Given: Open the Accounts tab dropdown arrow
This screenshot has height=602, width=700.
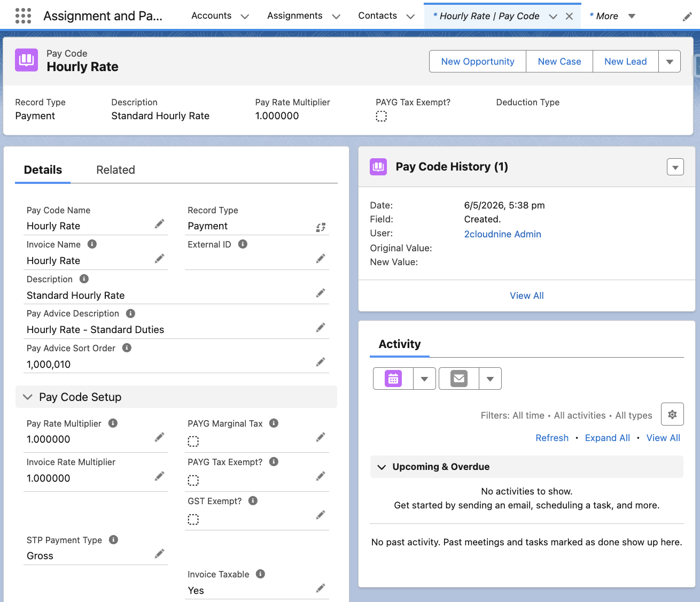Looking at the screenshot, I should click(x=245, y=17).
